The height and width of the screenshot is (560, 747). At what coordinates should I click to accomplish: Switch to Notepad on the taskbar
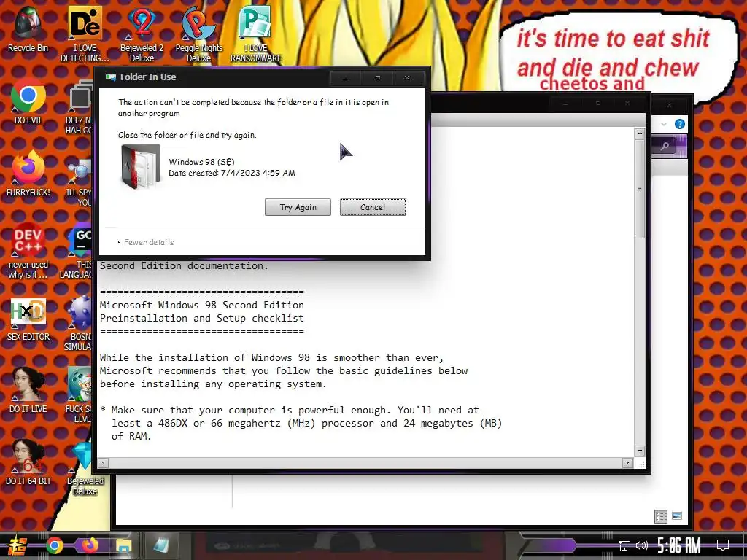161,545
